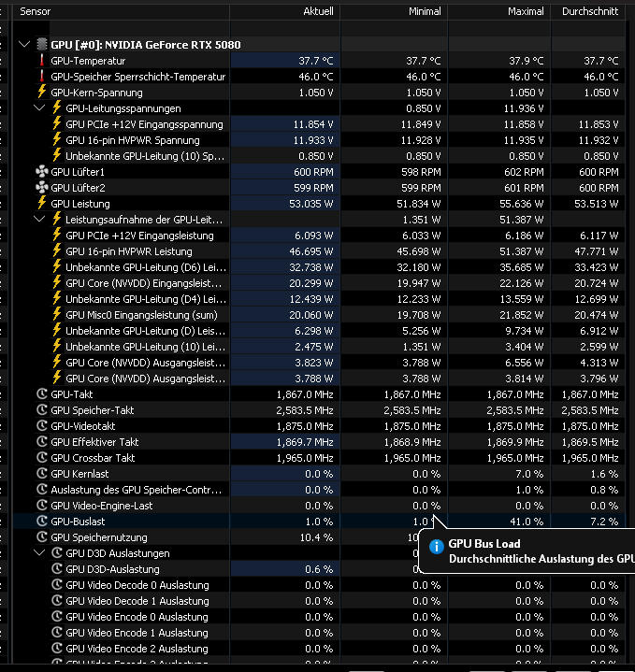The image size is (635, 672).
Task: Click the maximal GPU 16-pin HVPWR Leistung 51.387 W
Action: (x=522, y=251)
